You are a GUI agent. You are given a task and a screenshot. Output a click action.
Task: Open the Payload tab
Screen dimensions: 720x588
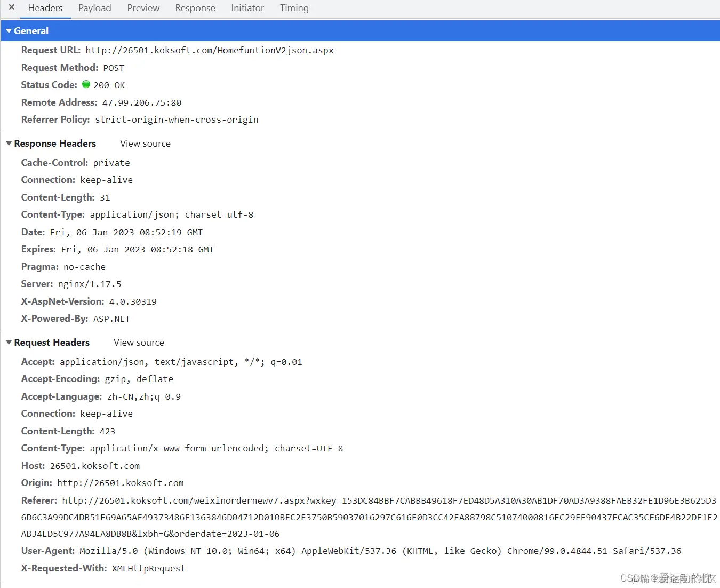click(x=95, y=8)
